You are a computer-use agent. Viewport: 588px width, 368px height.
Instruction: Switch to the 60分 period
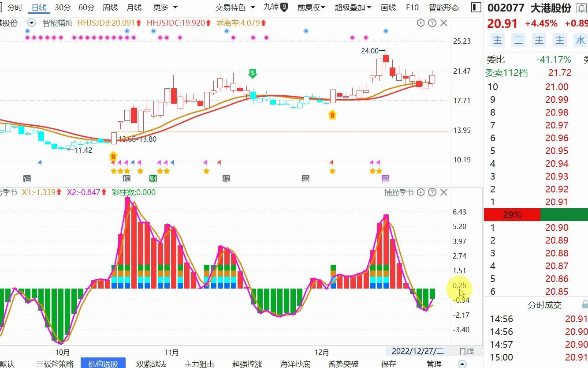pyautogui.click(x=86, y=8)
